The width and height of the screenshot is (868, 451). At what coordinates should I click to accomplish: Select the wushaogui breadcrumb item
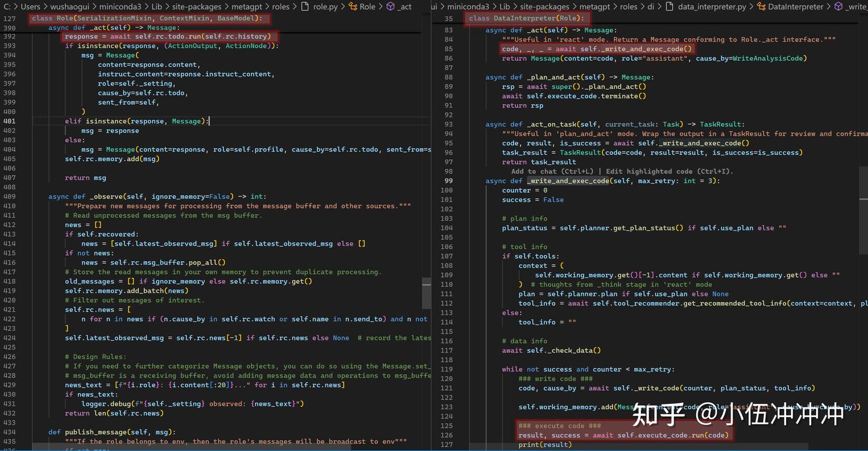pos(71,7)
